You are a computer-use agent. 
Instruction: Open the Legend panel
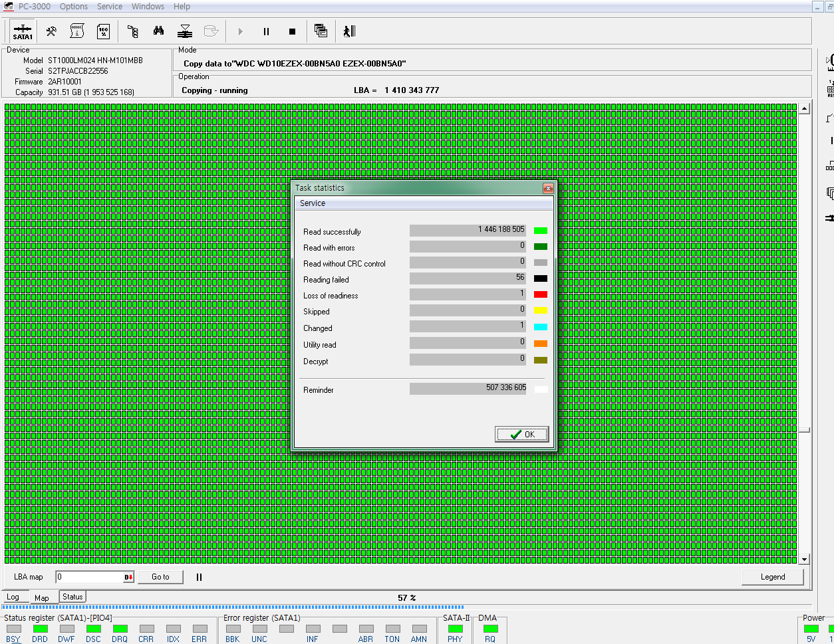(x=772, y=577)
